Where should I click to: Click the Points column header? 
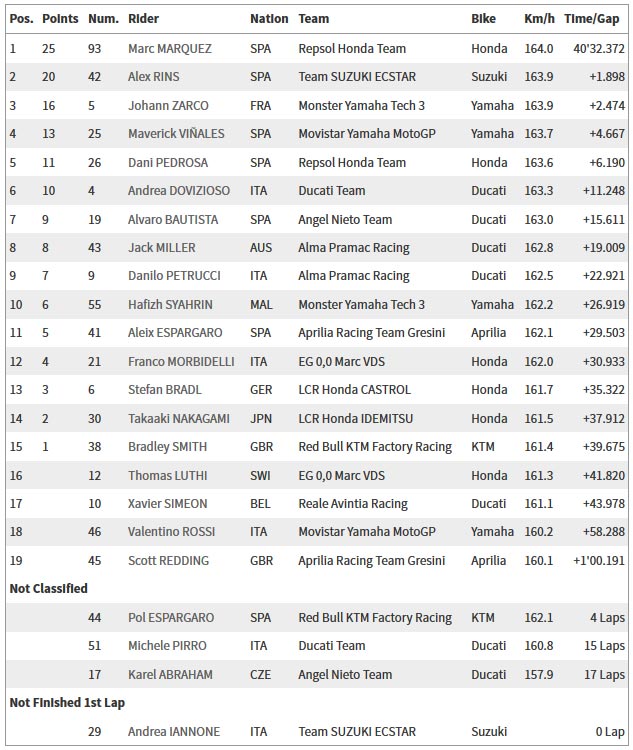click(60, 19)
